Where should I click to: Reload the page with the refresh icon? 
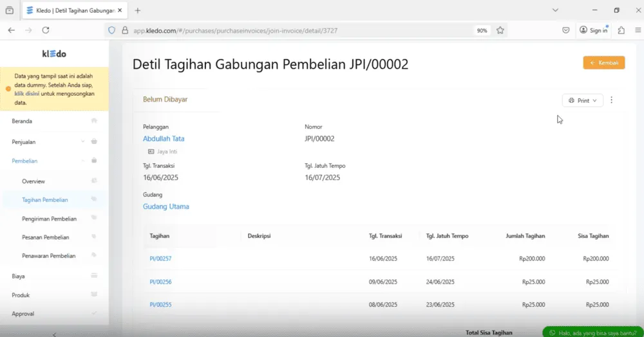pyautogui.click(x=46, y=30)
